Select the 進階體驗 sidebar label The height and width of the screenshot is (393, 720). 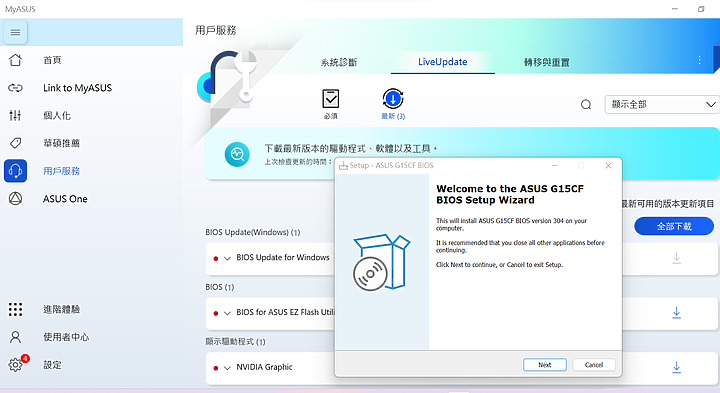click(x=61, y=309)
